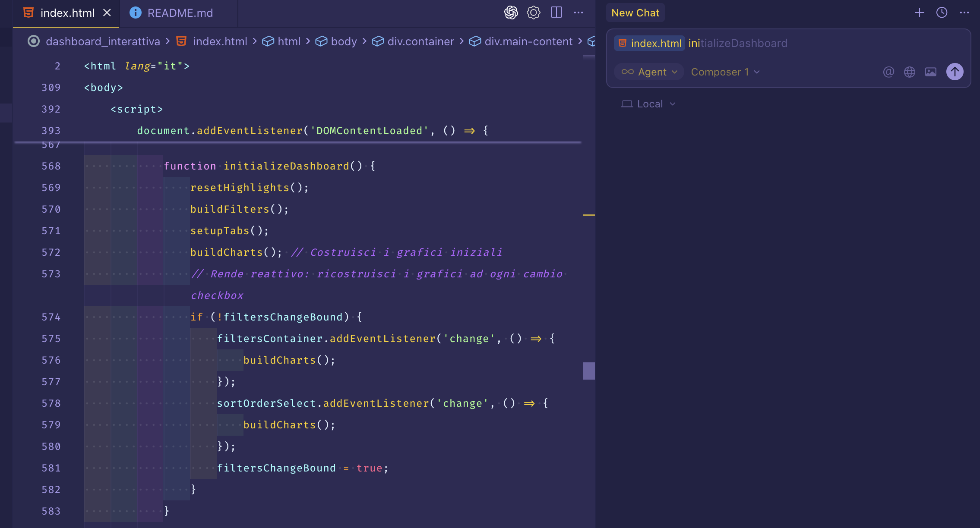Click the editor scrollbar thumb
The width and height of the screenshot is (980, 528).
click(589, 371)
